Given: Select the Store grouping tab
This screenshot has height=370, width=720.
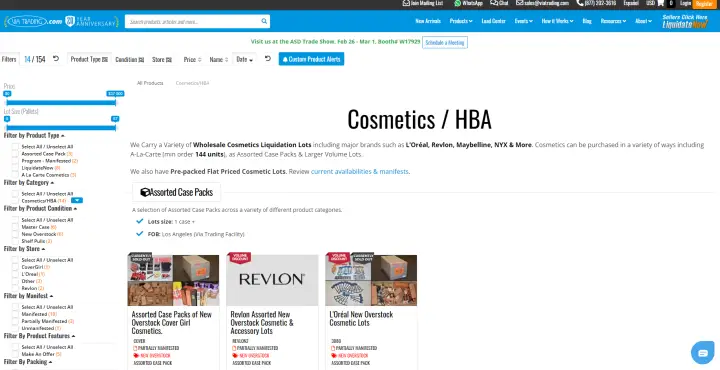Looking at the screenshot, I should click(162, 59).
